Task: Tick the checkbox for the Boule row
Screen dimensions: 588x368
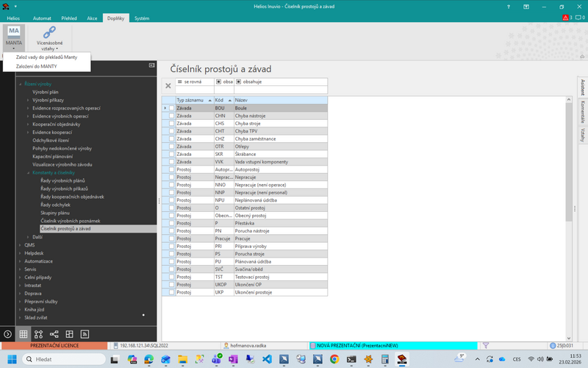Action: pyautogui.click(x=172, y=108)
